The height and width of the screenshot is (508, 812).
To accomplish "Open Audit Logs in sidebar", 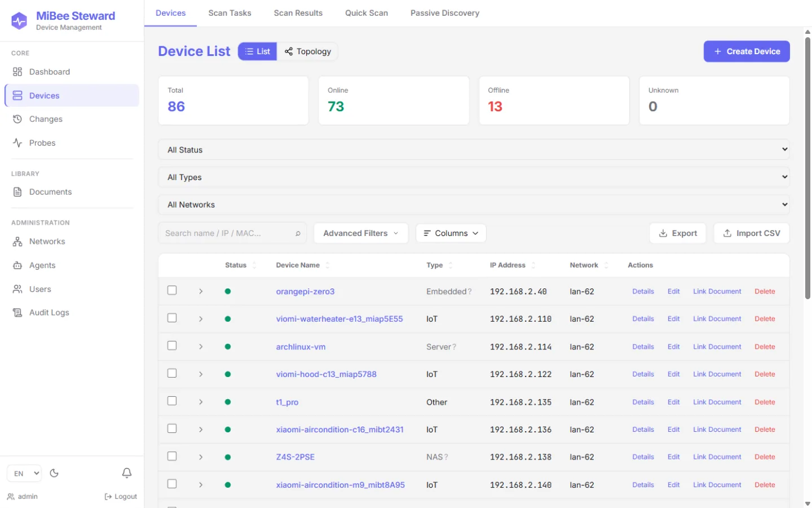I will coord(72,313).
